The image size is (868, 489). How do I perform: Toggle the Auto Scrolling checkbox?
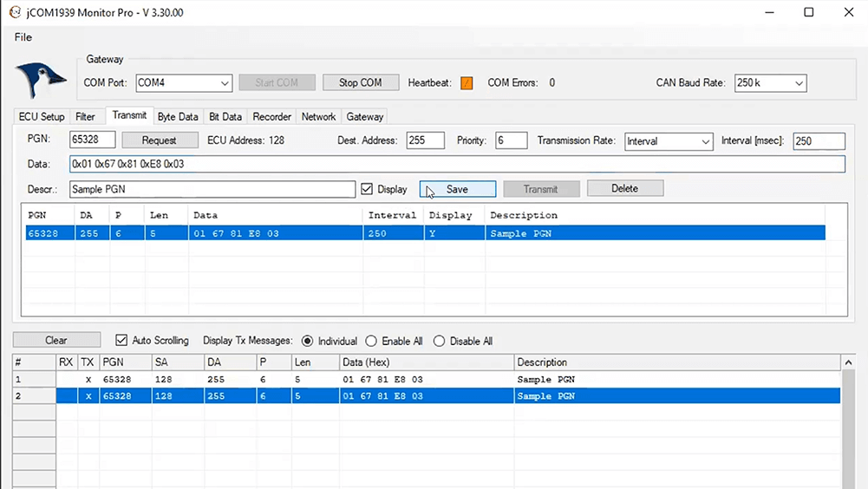pyautogui.click(x=121, y=340)
